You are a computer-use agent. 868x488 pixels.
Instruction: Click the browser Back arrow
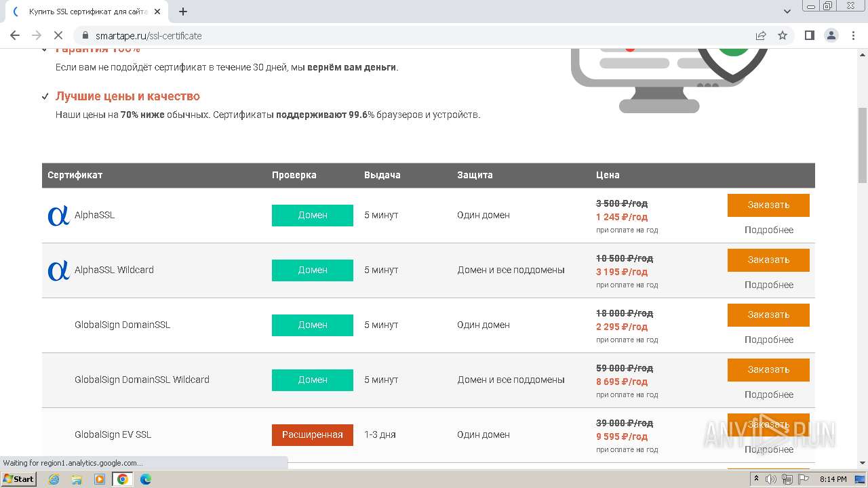click(x=15, y=35)
